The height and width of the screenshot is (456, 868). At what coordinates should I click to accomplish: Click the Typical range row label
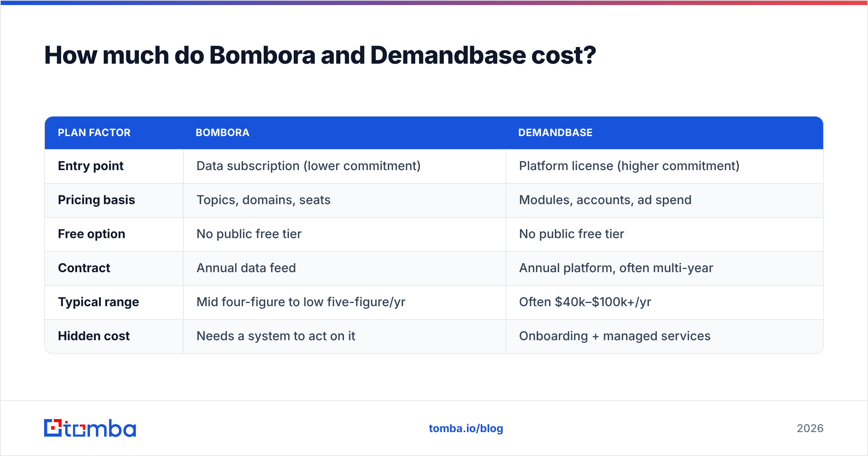pos(98,302)
